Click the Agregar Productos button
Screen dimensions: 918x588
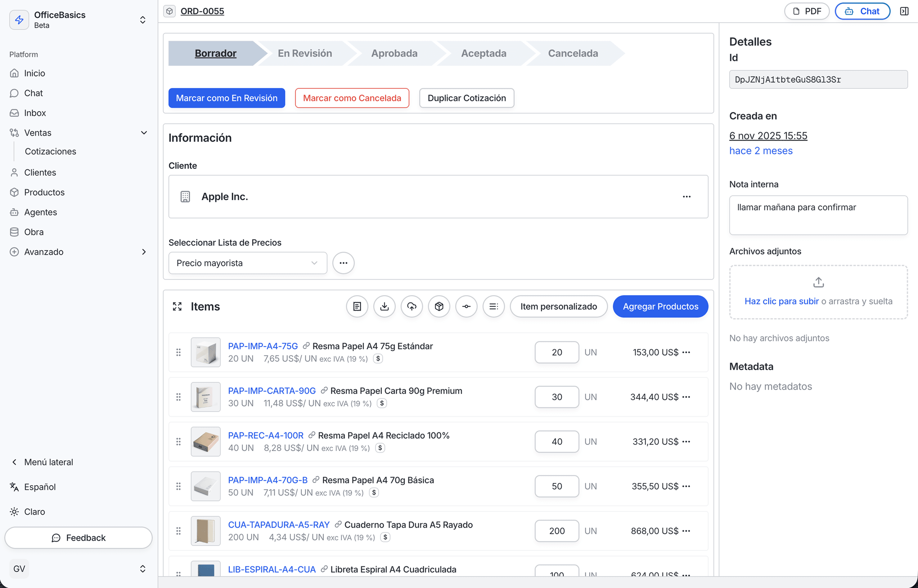[660, 306]
